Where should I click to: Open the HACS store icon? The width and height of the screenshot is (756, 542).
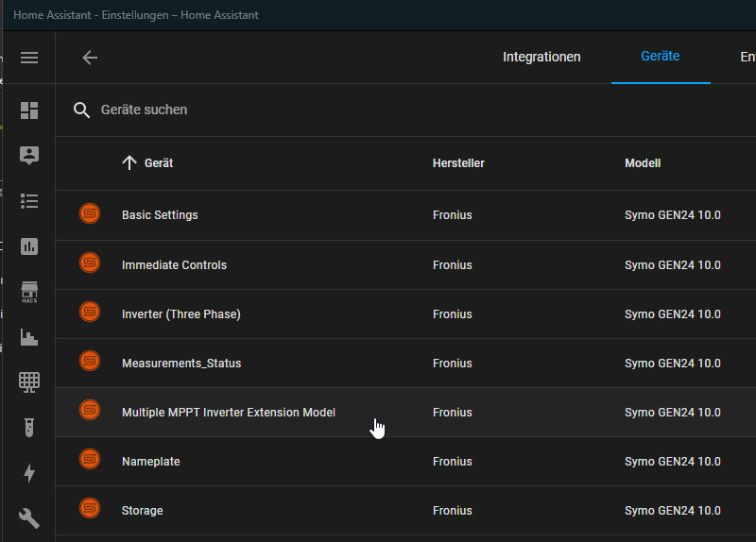point(29,292)
